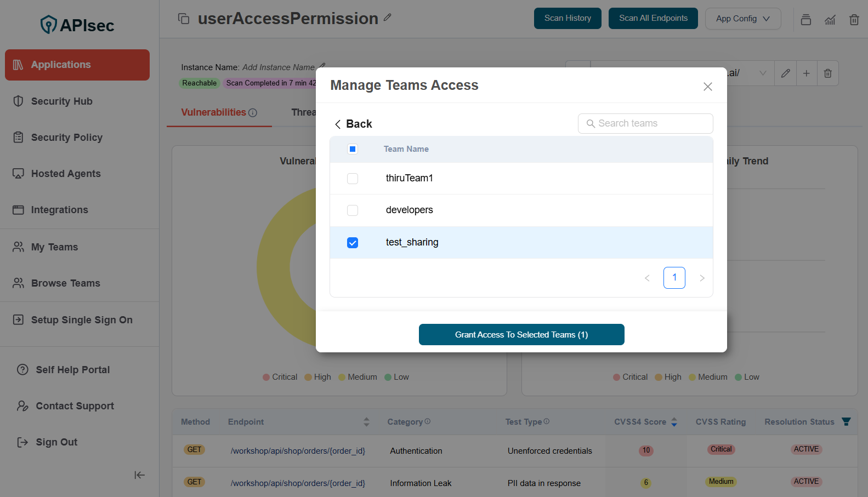
Task: Uncheck the test_sharing team checkbox
Action: [353, 243]
